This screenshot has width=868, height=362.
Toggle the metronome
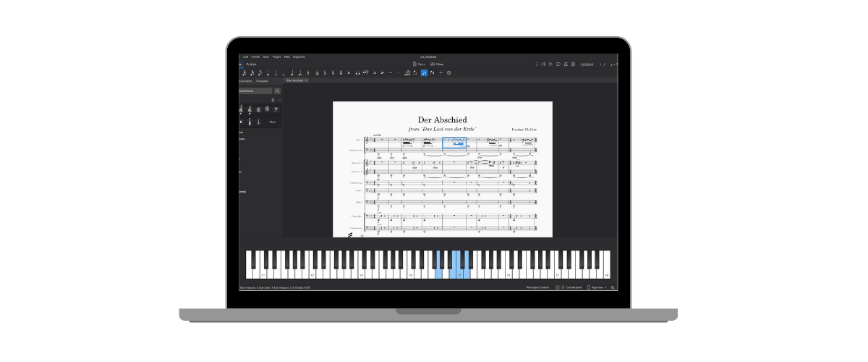click(566, 64)
